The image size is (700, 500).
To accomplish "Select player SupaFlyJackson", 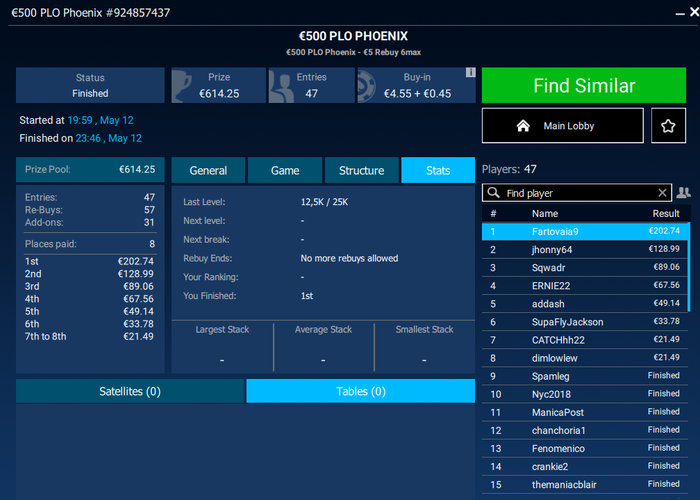I will (585, 322).
